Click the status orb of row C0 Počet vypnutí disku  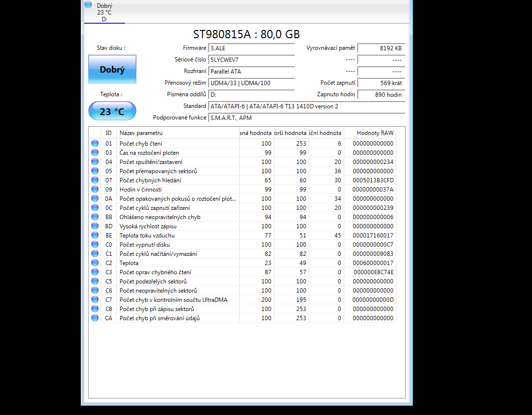coord(95,244)
